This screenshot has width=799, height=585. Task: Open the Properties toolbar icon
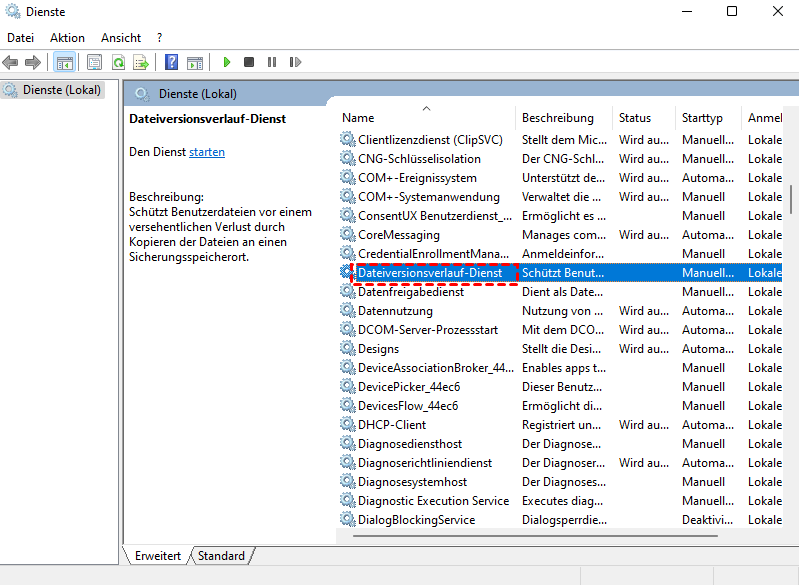click(95, 62)
